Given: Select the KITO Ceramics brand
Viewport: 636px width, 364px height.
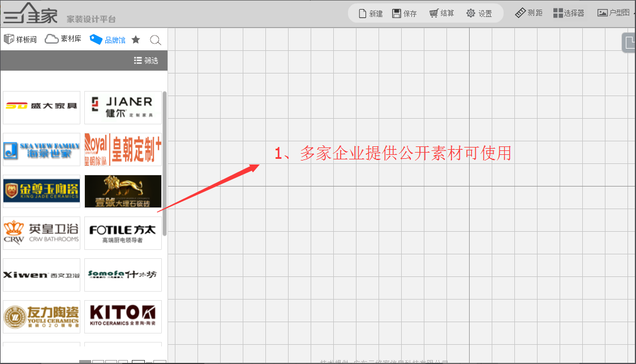Looking at the screenshot, I should pos(123,317).
